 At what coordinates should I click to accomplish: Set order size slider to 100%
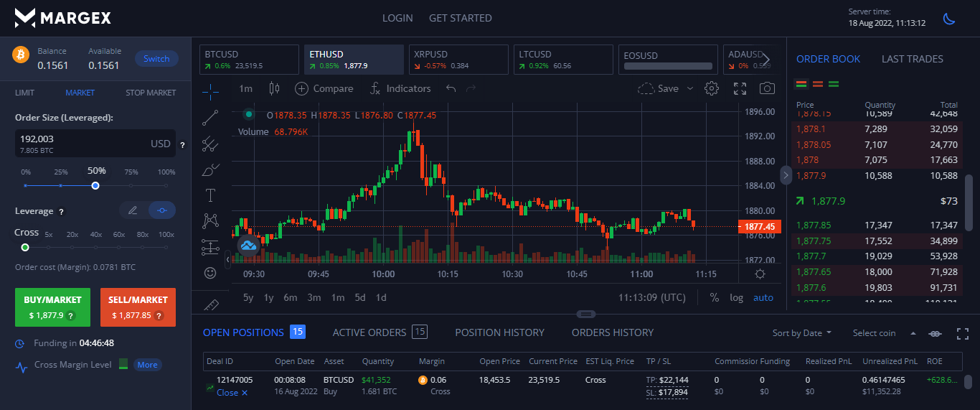point(166,185)
